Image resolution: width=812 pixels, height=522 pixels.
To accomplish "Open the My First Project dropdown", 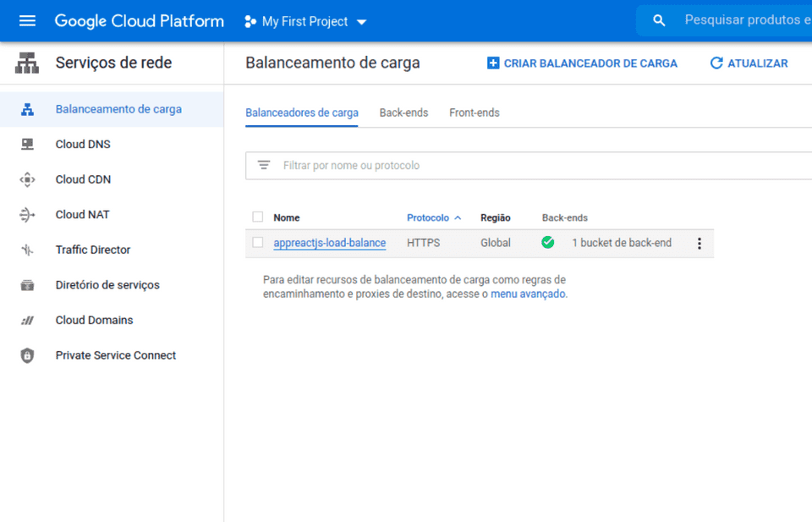I will [306, 21].
